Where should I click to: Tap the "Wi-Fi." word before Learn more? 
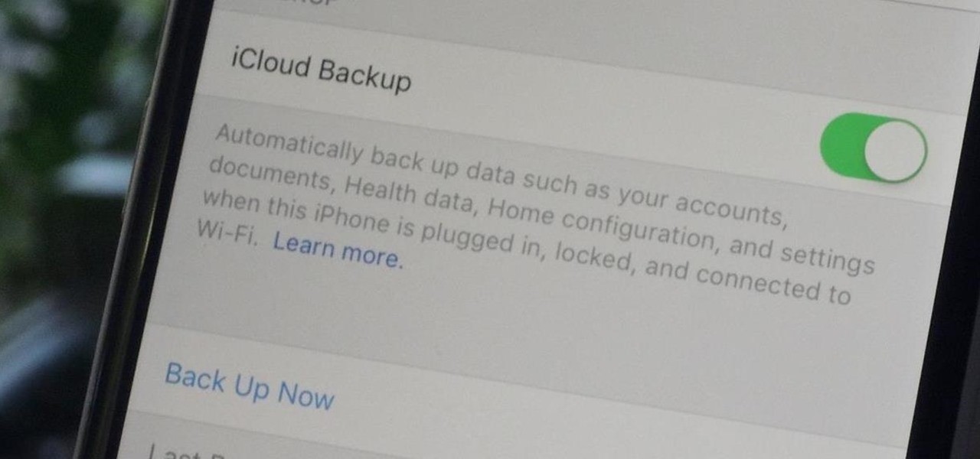(x=227, y=233)
